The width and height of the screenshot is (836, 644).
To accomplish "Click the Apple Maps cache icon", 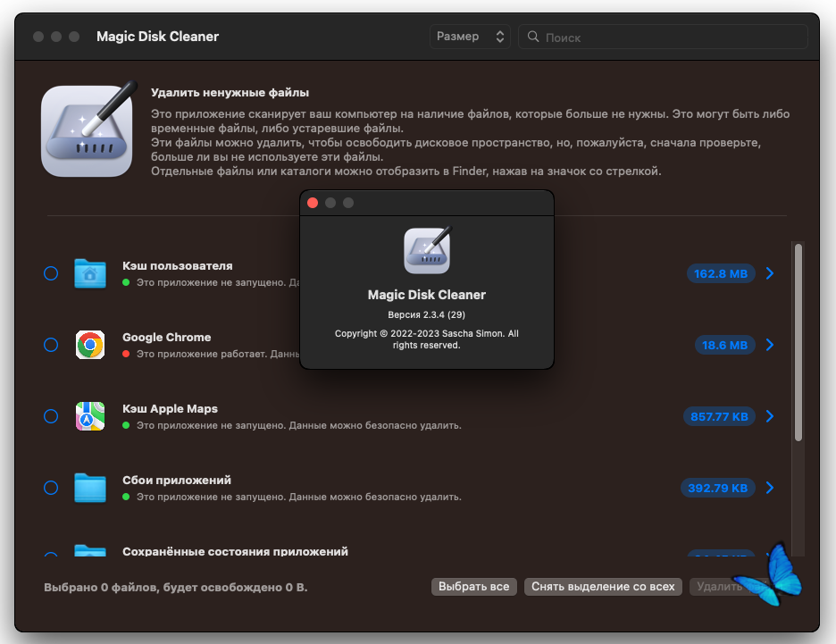I will (x=90, y=416).
